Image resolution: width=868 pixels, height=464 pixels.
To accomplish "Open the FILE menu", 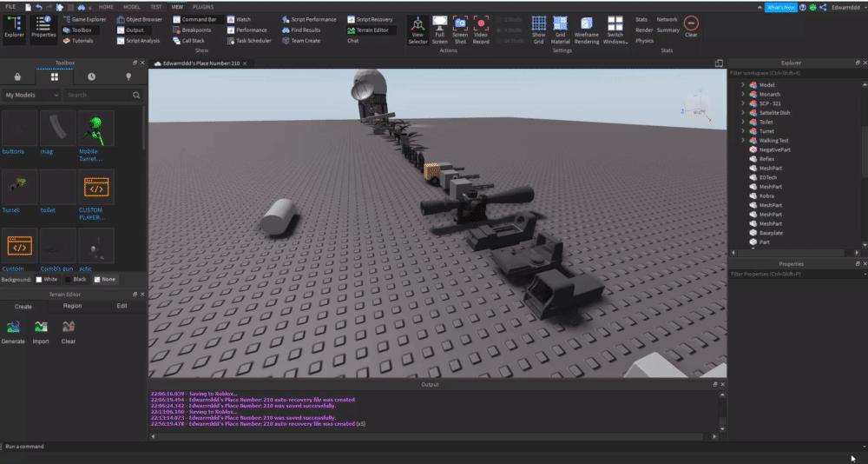I will coord(10,7).
